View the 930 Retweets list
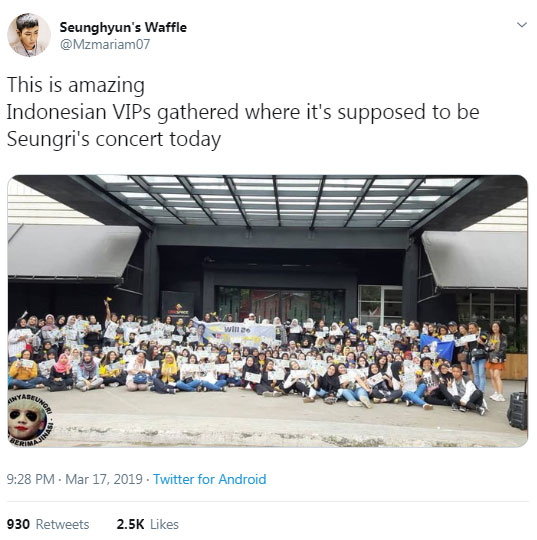537x540 pixels. tap(48, 524)
